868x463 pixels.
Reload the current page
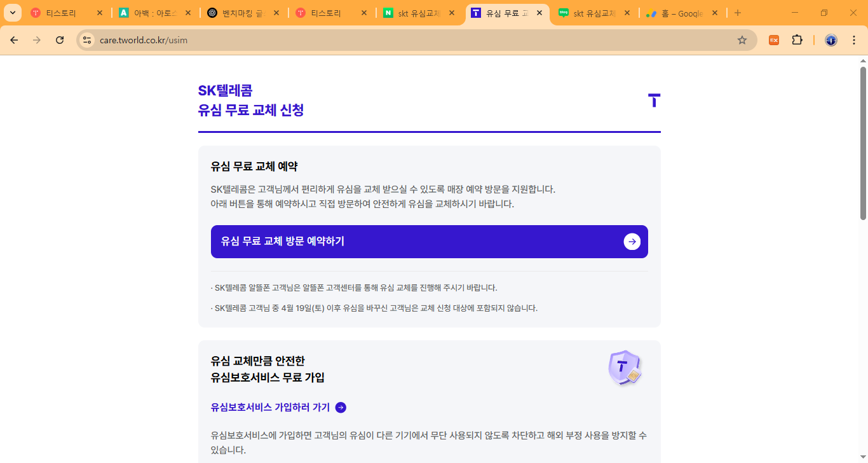point(60,40)
